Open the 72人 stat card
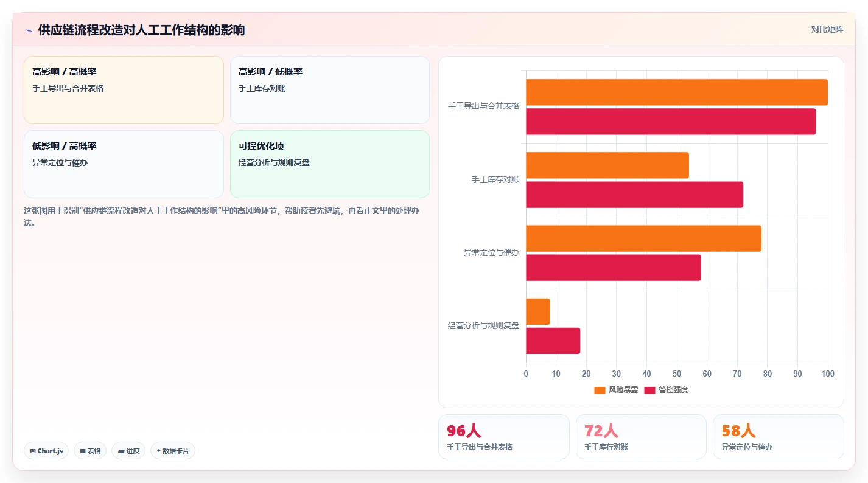Screen dimensions: 868x483 [x=641, y=437]
